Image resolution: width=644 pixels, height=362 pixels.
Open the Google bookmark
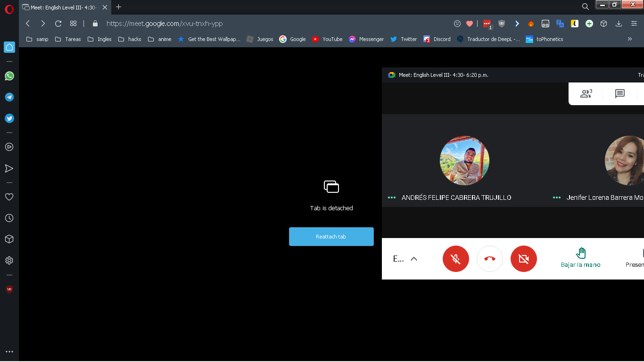point(292,39)
